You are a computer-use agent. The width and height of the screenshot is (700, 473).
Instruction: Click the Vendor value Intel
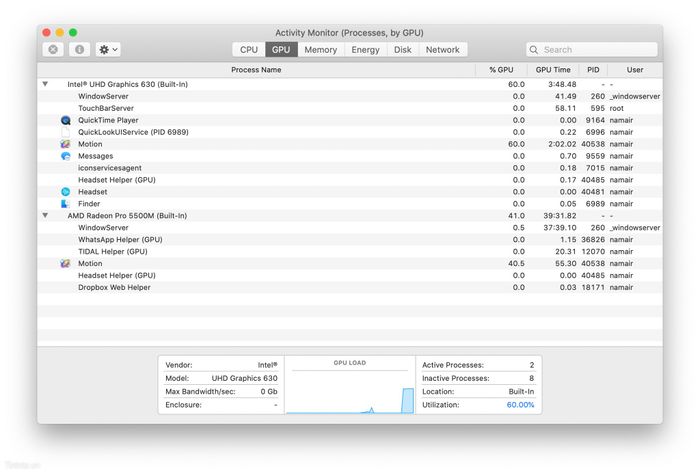click(267, 365)
